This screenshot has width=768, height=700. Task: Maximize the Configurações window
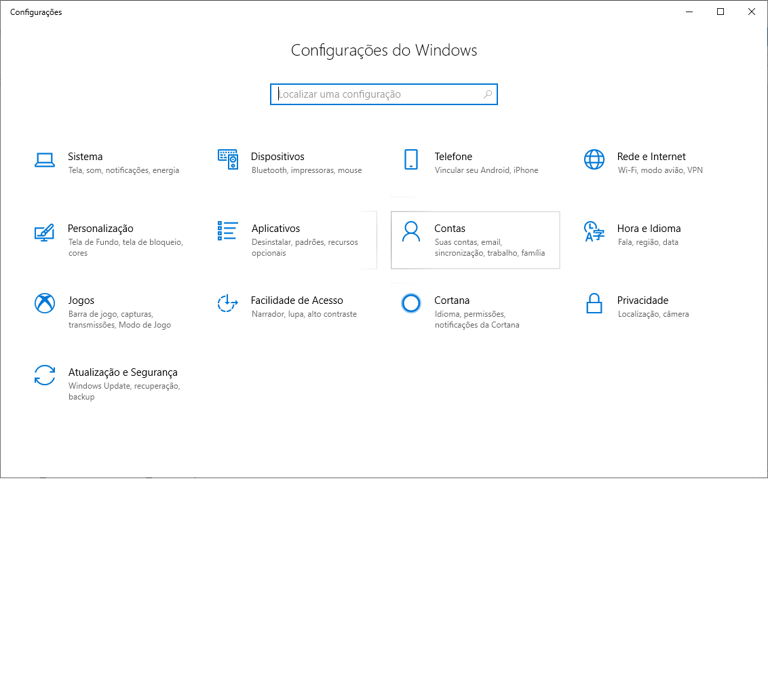pyautogui.click(x=721, y=12)
